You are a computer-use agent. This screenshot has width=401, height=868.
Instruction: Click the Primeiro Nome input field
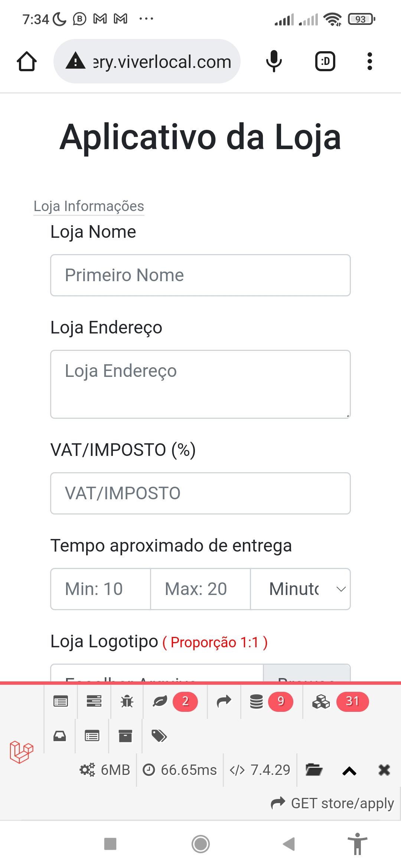(200, 275)
